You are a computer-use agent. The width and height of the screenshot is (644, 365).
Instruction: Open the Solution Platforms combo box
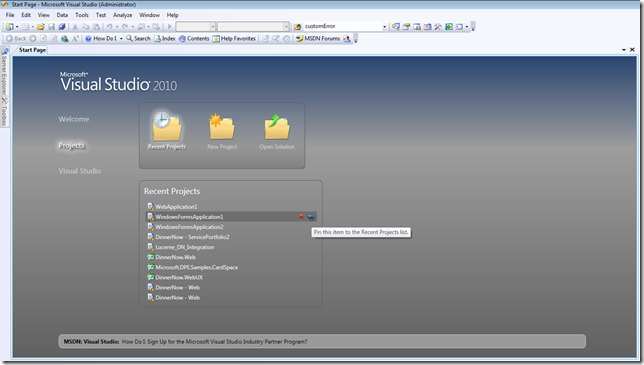point(253,27)
